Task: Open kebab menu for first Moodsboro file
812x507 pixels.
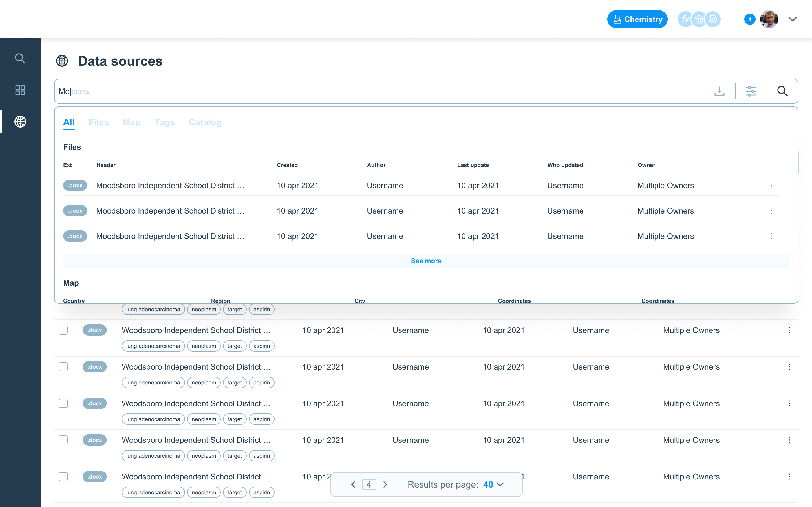Action: [x=771, y=185]
